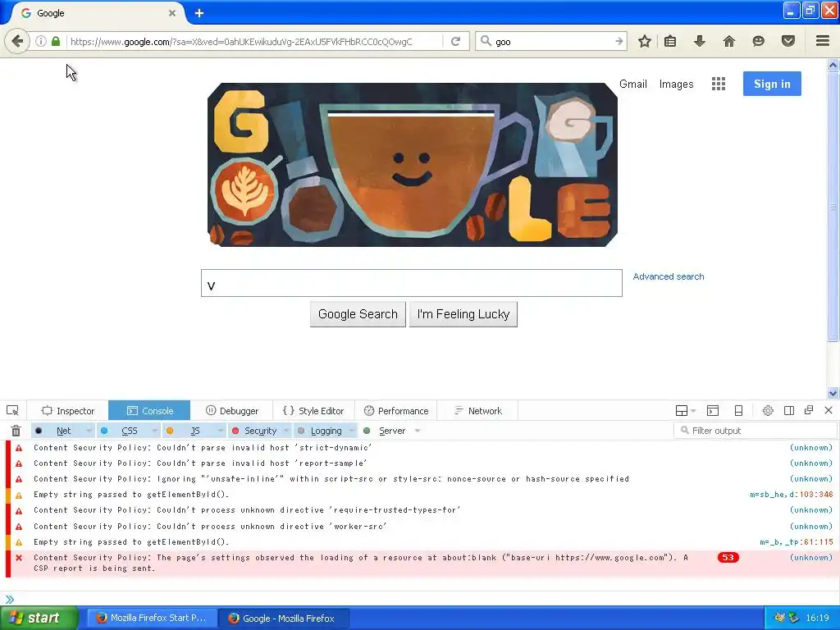
Task: Open the Advanced search link
Action: (669, 276)
